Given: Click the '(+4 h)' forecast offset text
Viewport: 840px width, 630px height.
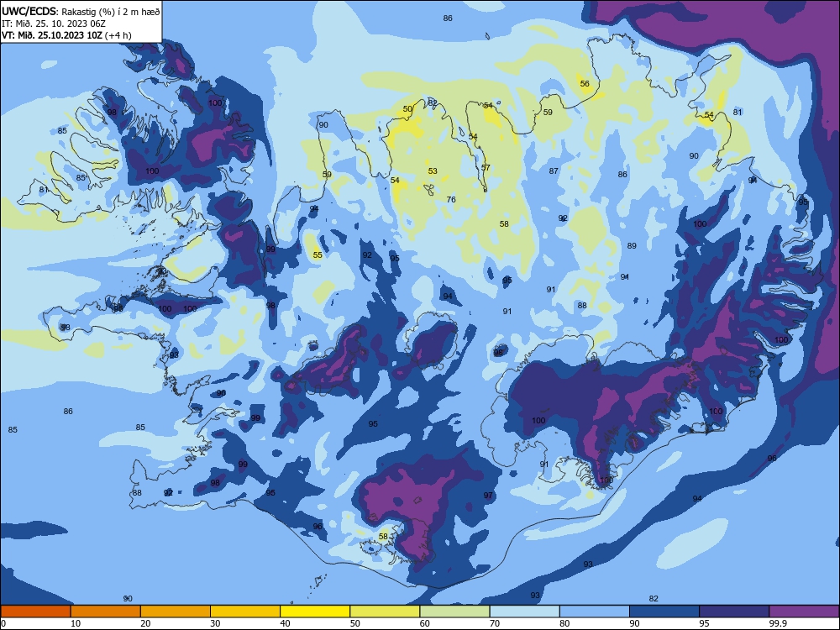Looking at the screenshot, I should 118,35.
